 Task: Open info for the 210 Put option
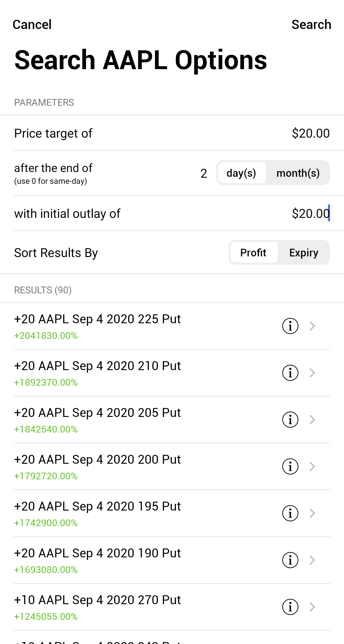pyautogui.click(x=290, y=373)
